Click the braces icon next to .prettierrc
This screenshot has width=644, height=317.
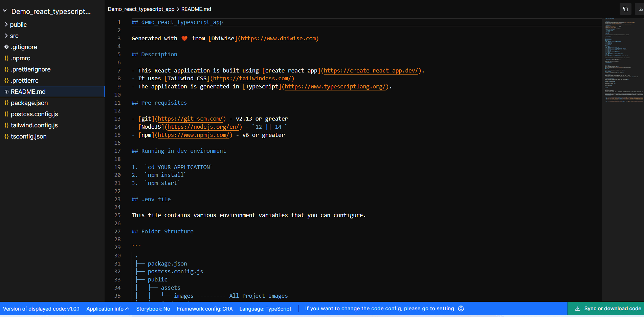coord(6,81)
